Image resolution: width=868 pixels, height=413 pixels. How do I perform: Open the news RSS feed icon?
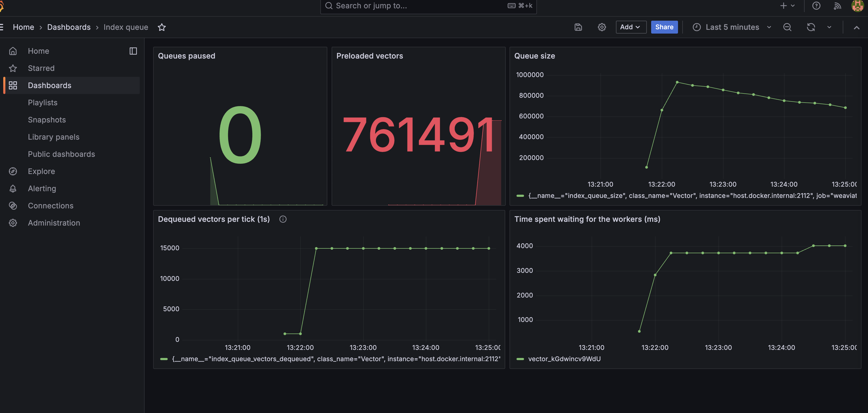click(837, 6)
